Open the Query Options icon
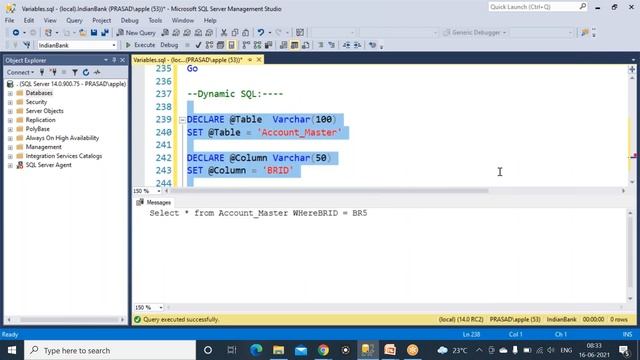This screenshot has height=360, width=640. [220, 45]
